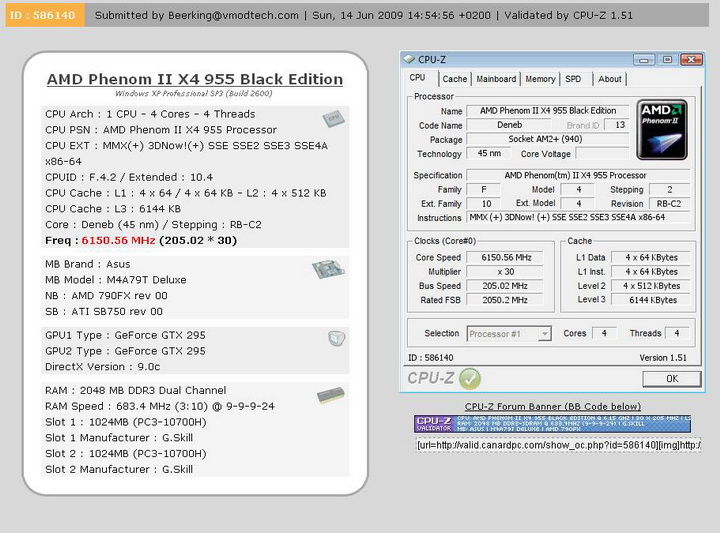720x533 pixels.
Task: Open the About tab
Action: pyautogui.click(x=609, y=79)
